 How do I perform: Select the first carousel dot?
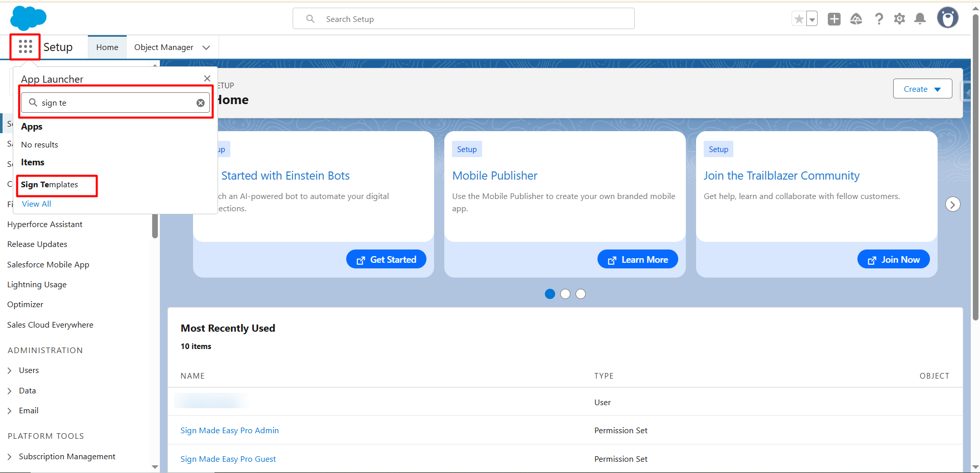point(550,294)
